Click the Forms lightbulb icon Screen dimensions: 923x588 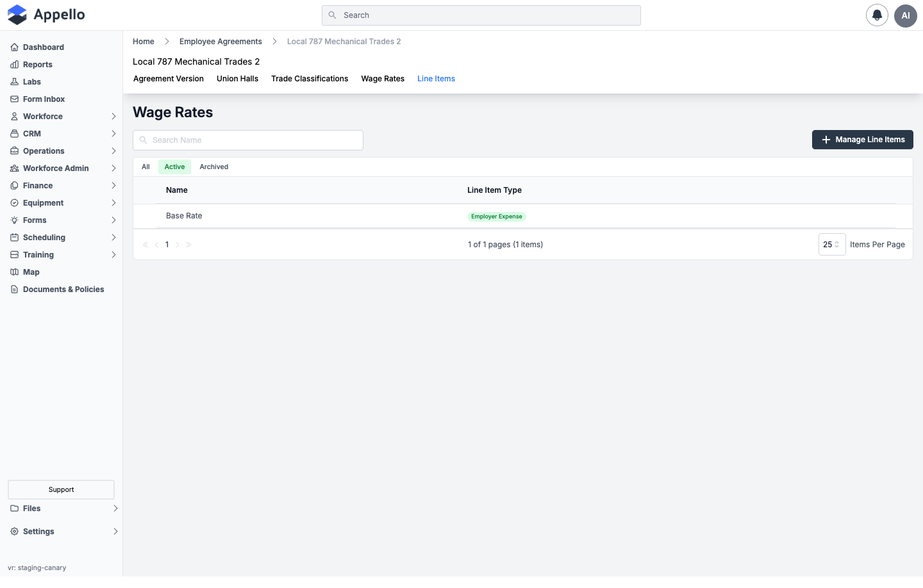(x=14, y=220)
